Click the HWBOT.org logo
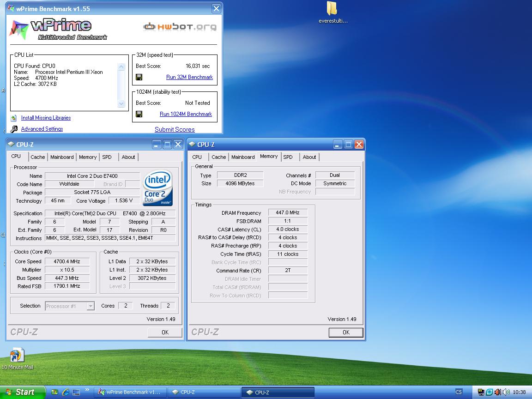Image resolution: width=532 pixels, height=399 pixels. 180,27
